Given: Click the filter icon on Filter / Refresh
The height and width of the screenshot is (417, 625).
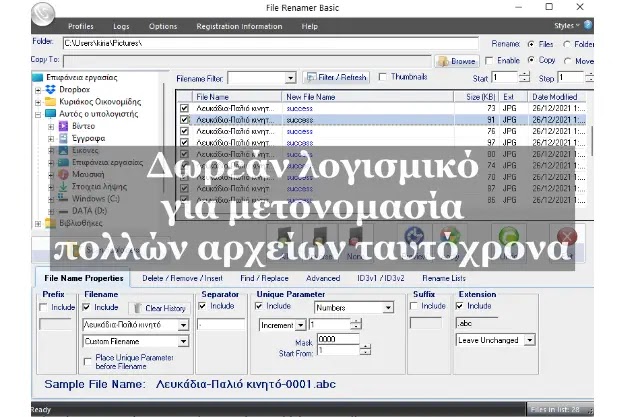Looking at the screenshot, I should [311, 77].
